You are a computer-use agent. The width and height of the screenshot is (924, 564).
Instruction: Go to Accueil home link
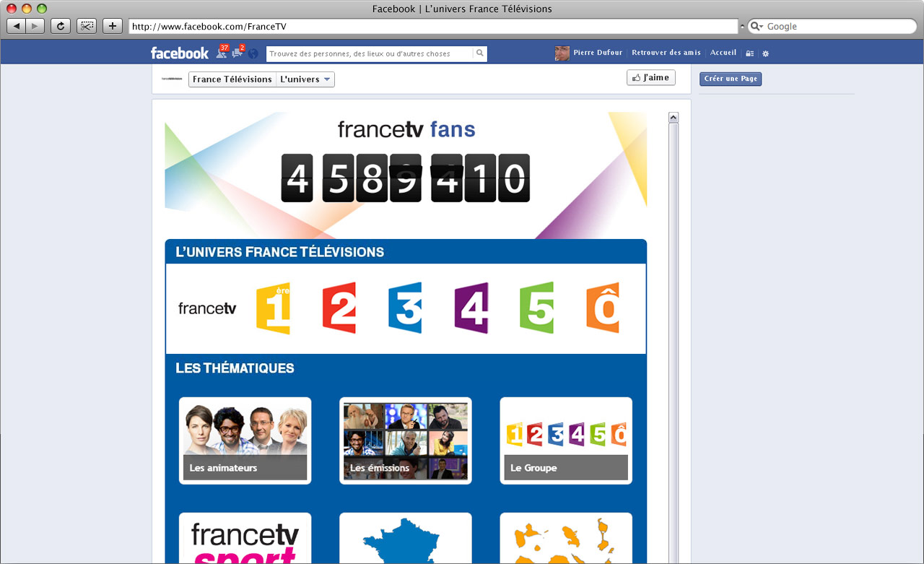(x=723, y=53)
